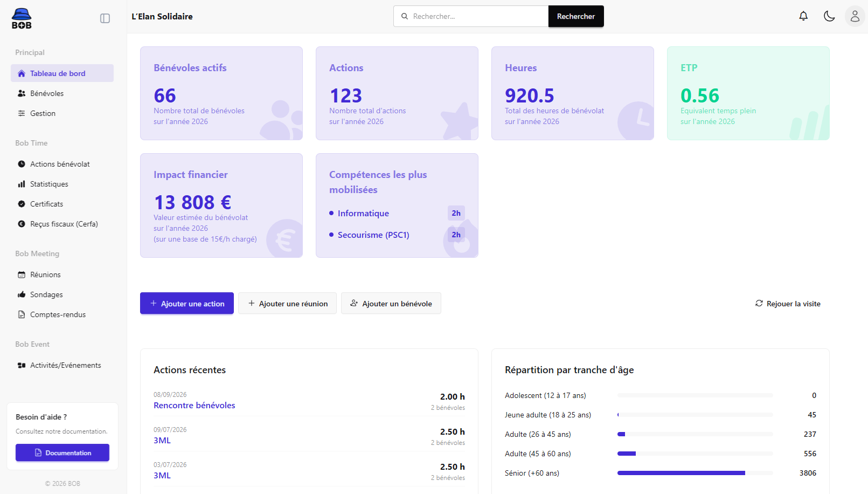Open Sondages page
Viewport: 868px width, 494px height.
(62, 294)
